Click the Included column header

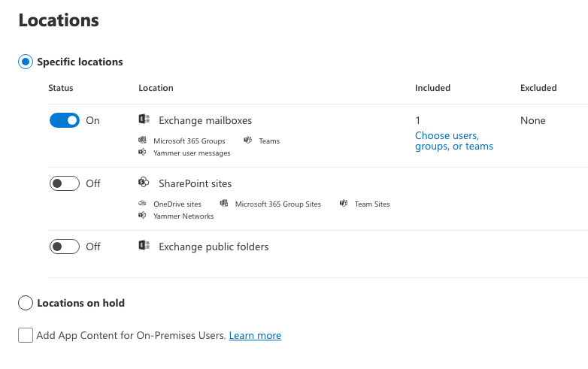(x=432, y=88)
